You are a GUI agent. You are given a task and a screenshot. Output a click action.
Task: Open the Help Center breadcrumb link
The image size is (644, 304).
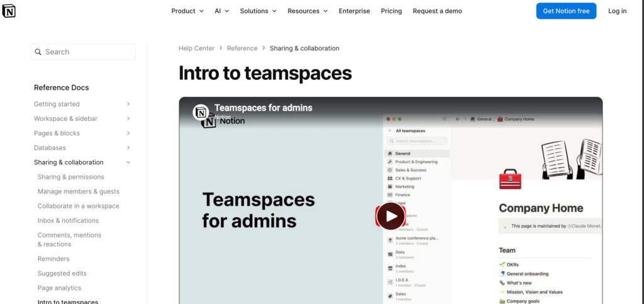click(196, 48)
